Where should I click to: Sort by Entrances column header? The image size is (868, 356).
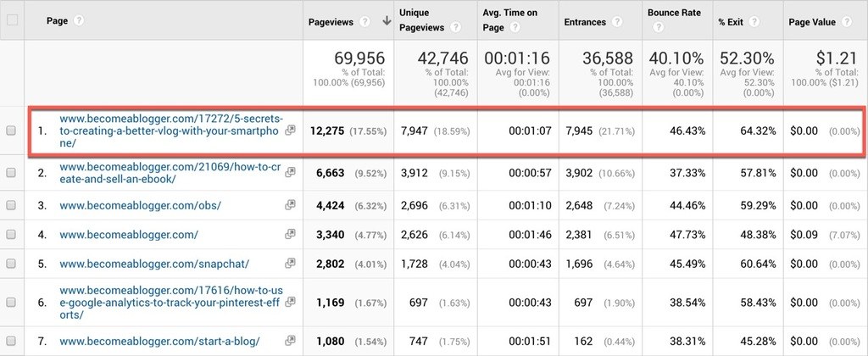pyautogui.click(x=585, y=22)
